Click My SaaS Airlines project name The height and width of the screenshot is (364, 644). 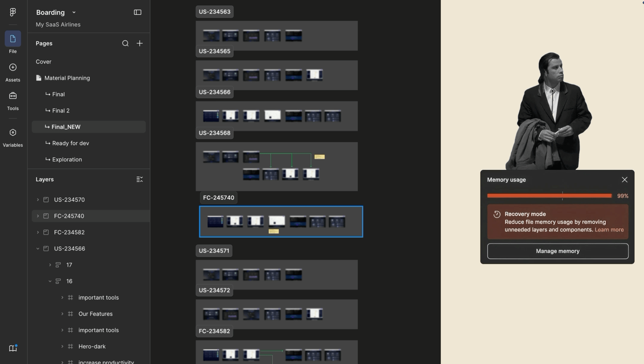tap(58, 25)
